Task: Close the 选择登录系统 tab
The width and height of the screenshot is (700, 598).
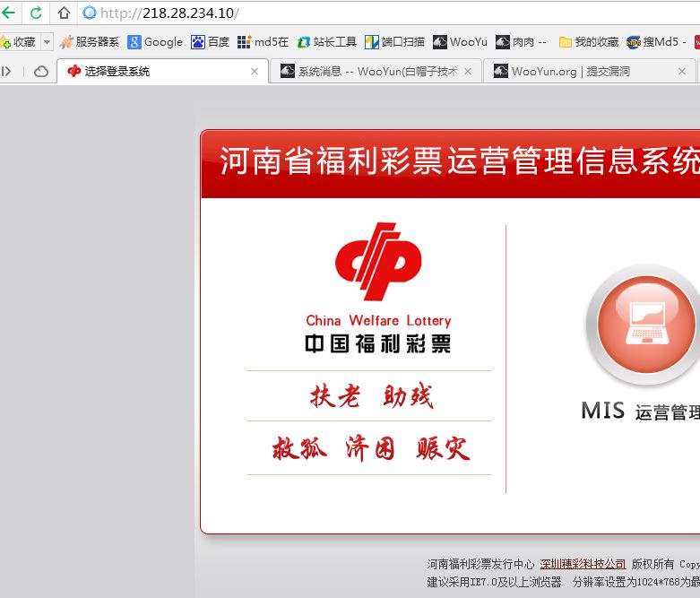Action: (x=255, y=72)
